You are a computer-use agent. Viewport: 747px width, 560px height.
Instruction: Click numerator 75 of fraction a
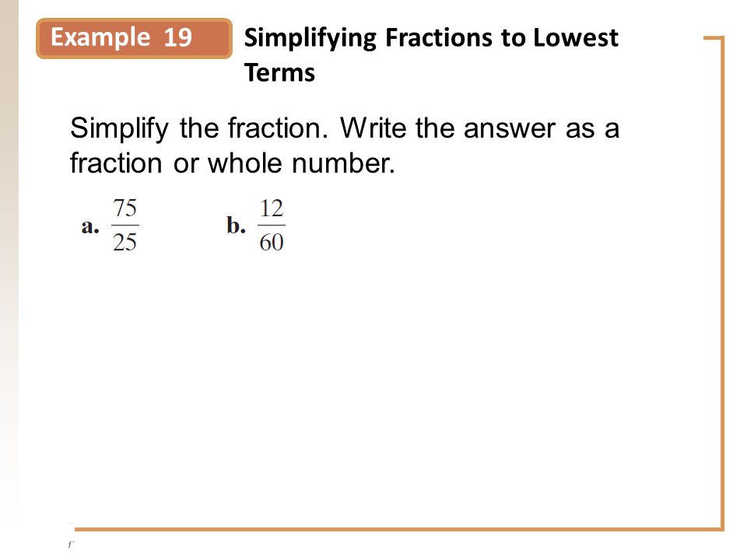pos(124,208)
